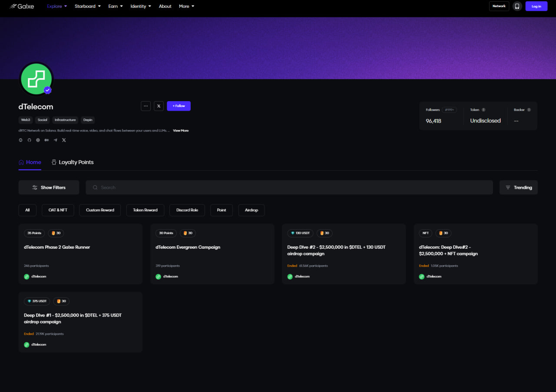Open the Trending sort dropdown
Viewport: 556px width, 392px height.
(518, 188)
